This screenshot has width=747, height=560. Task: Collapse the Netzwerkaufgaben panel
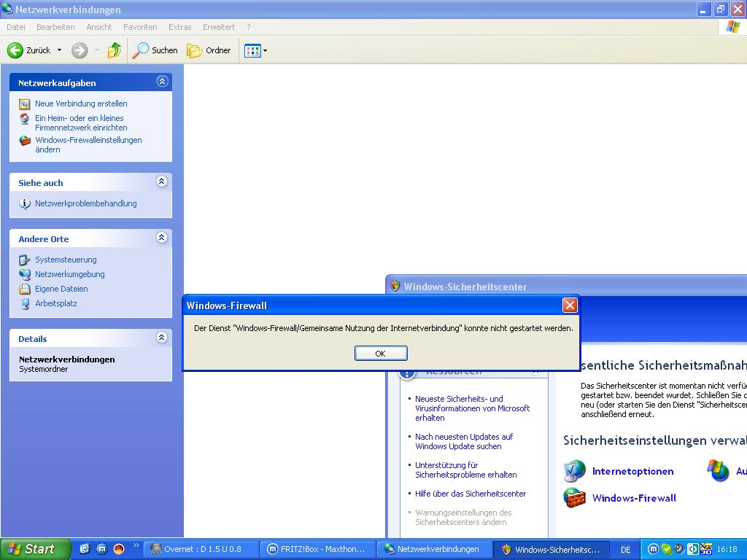tap(162, 82)
